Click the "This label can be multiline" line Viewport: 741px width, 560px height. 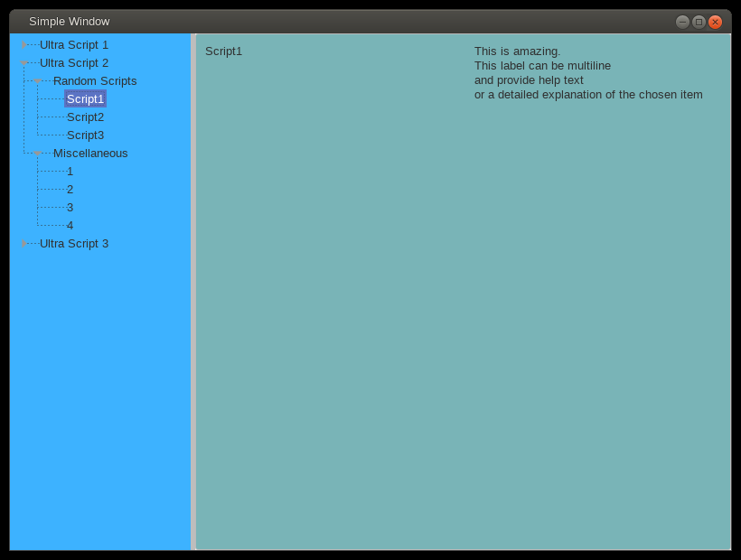542,66
